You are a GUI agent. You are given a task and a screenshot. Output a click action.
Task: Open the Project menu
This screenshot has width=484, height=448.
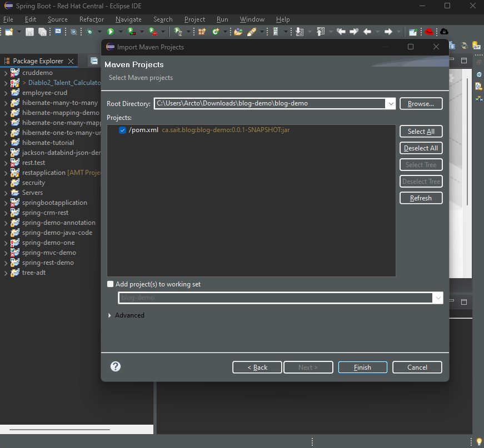(194, 19)
